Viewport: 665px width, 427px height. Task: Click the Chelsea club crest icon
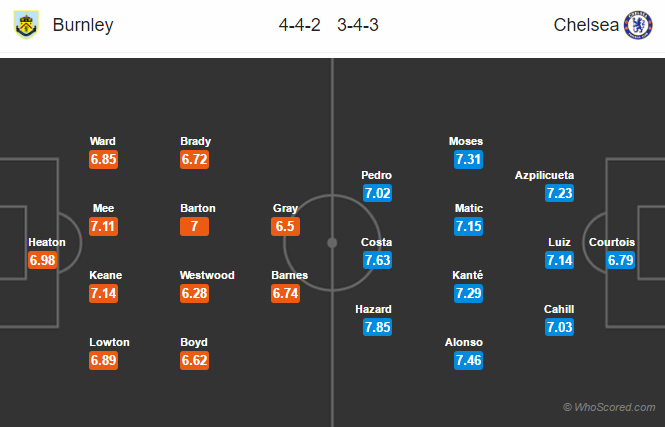(638, 24)
